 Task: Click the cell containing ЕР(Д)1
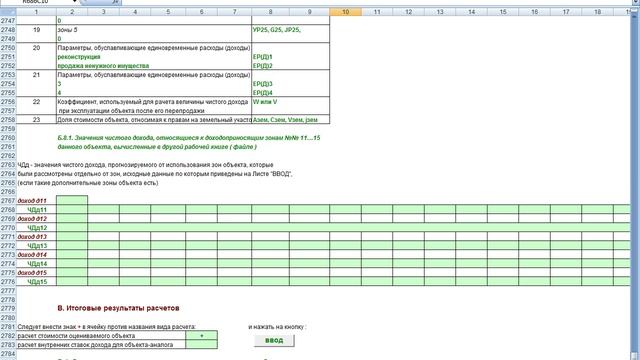click(291, 57)
